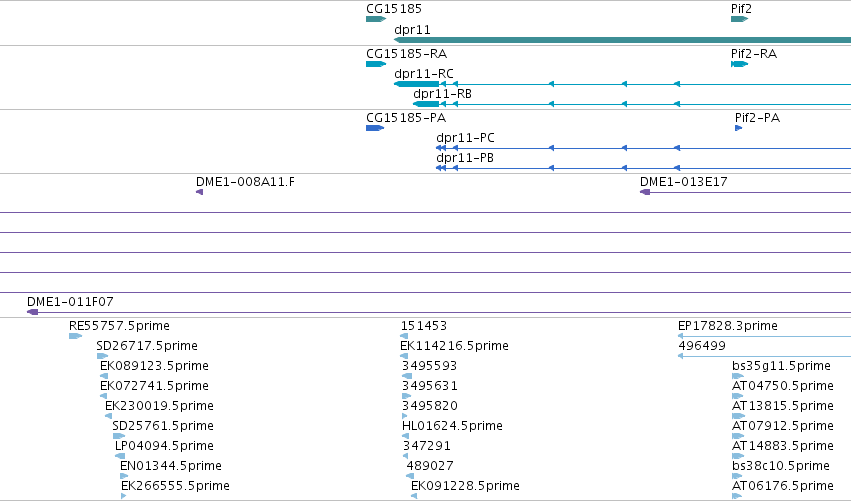Select the dpr11-RB transcript exon block
851x501 pixels.
426,104
